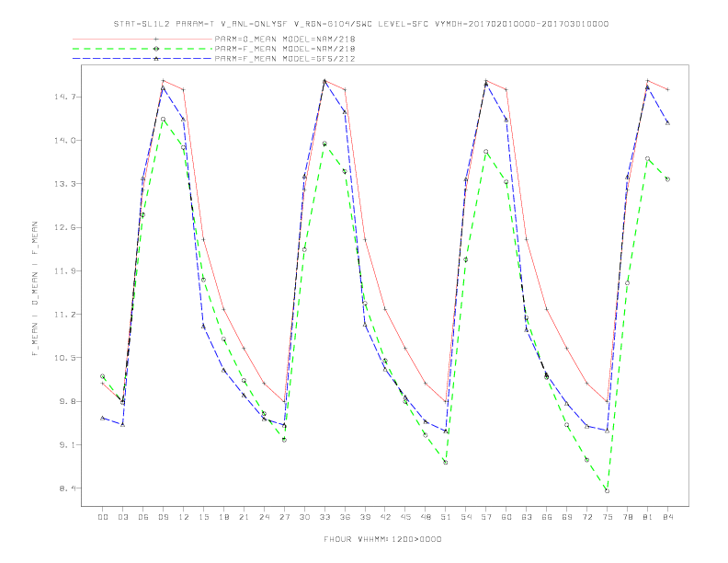Click x-axis tick label 39
The height and width of the screenshot is (563, 728).
point(365,517)
